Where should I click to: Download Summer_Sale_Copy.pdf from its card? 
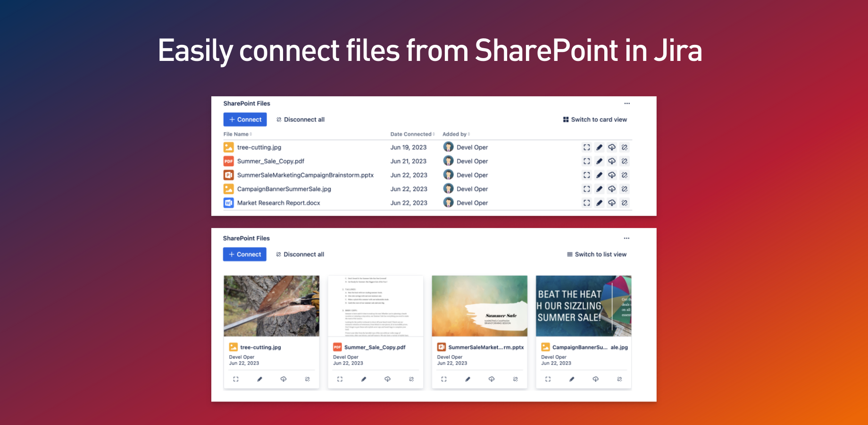click(387, 379)
